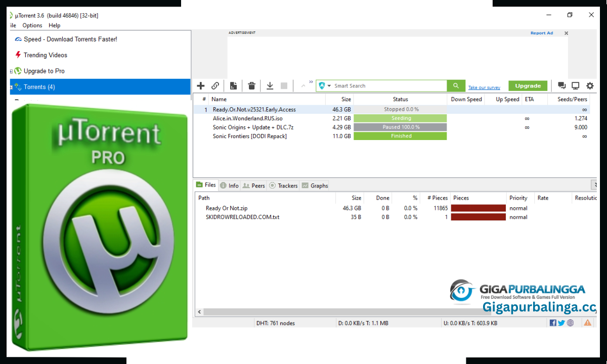Click the Remove Torrent trash icon
This screenshot has width=607, height=364.
251,86
